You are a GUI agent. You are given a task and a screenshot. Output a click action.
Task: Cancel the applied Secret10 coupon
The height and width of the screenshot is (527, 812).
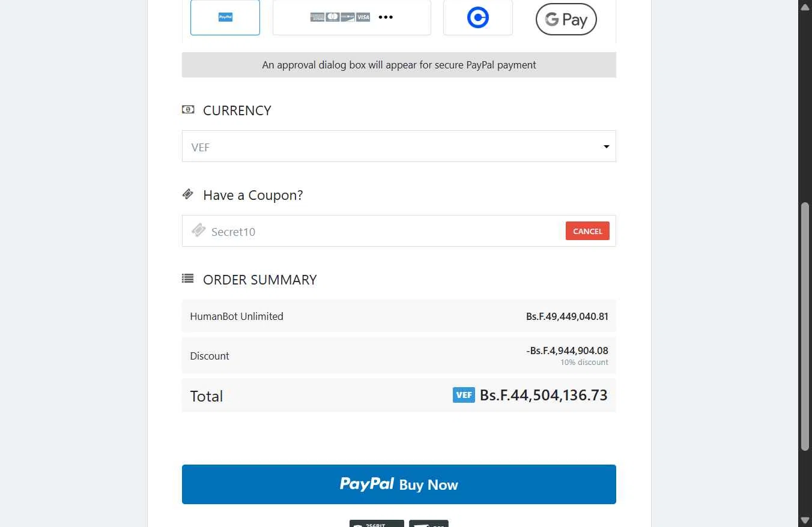tap(587, 231)
